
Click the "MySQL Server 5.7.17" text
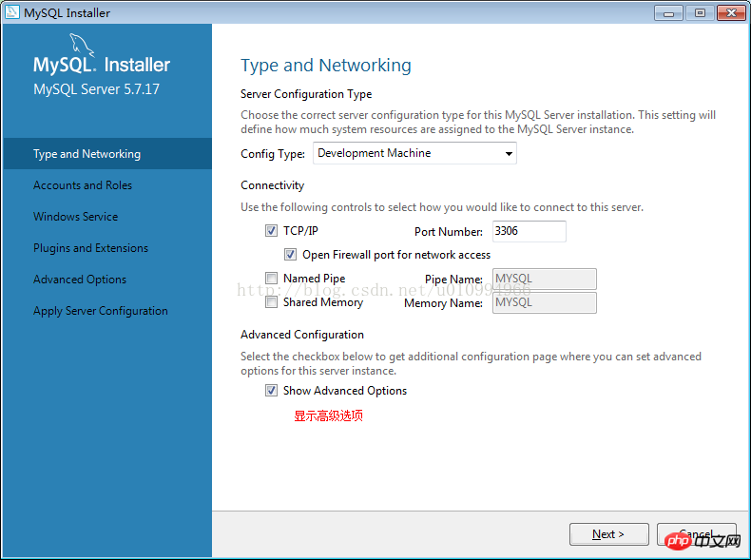[96, 89]
